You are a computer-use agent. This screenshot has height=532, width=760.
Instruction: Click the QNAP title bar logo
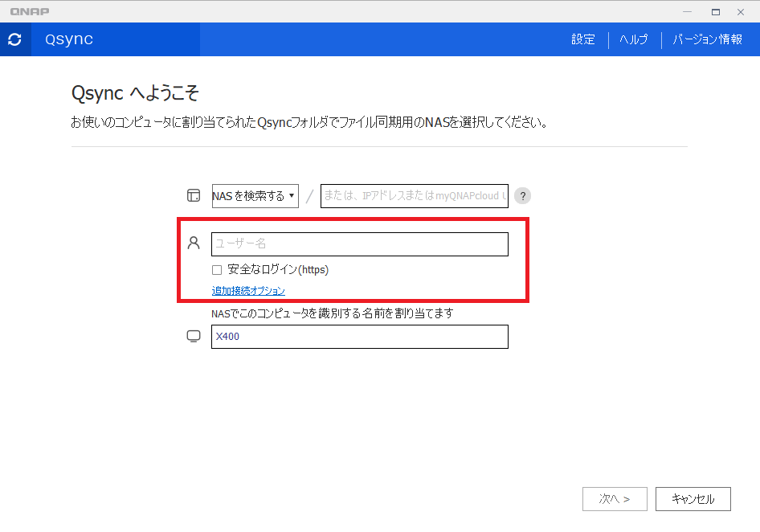30,11
